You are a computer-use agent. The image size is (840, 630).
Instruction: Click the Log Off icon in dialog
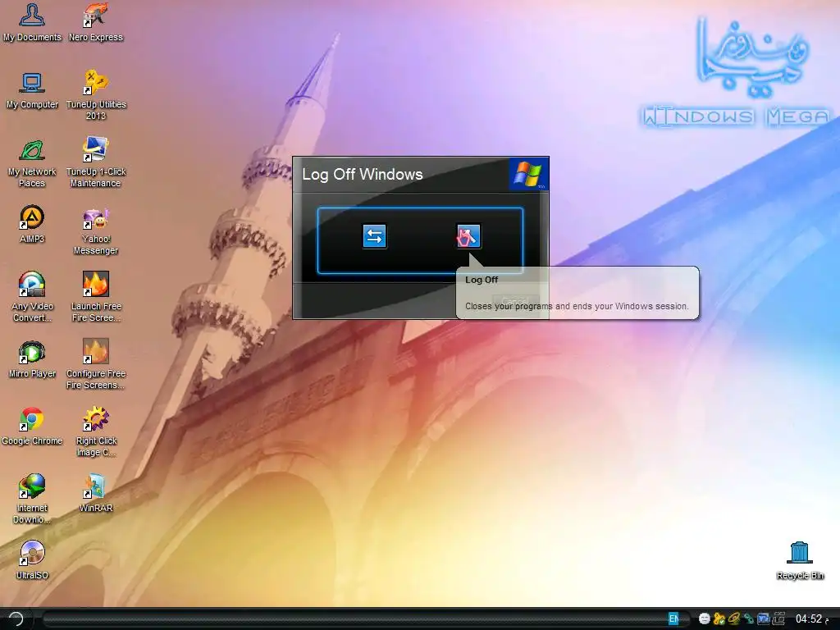[x=468, y=236]
